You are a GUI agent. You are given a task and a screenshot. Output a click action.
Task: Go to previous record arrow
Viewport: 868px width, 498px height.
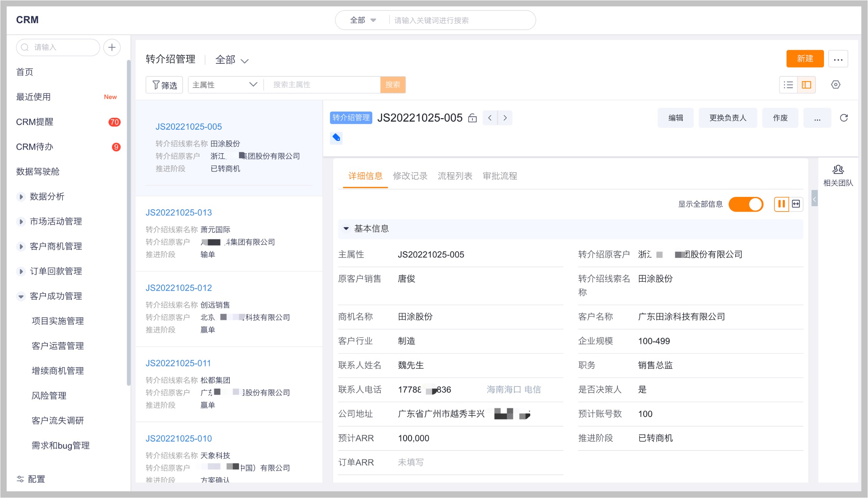pyautogui.click(x=490, y=118)
